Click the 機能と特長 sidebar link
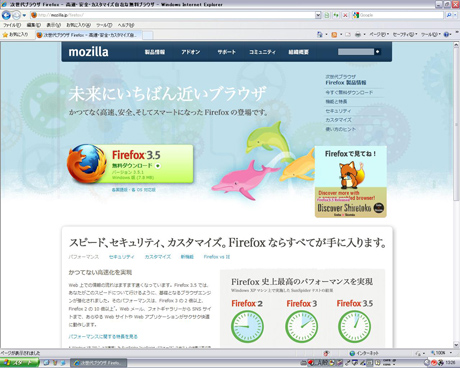Viewport: 460px width, 368px height. pos(336,101)
